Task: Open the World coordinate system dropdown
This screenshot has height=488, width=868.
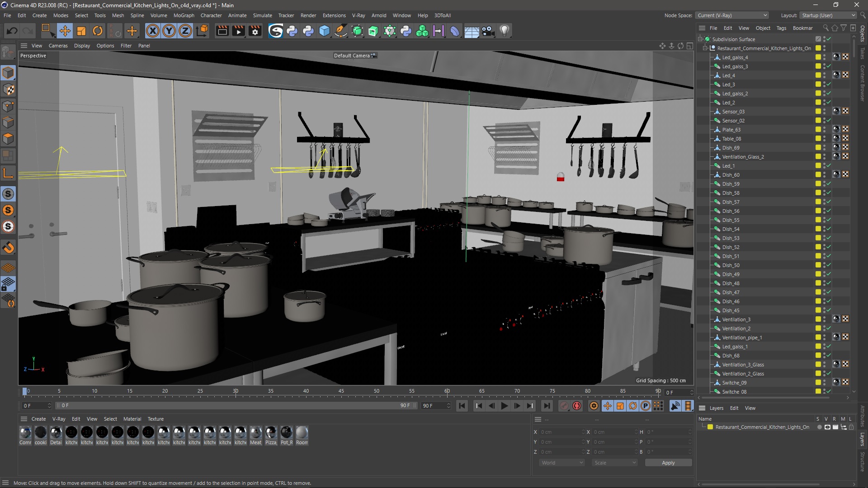Action: click(x=562, y=463)
